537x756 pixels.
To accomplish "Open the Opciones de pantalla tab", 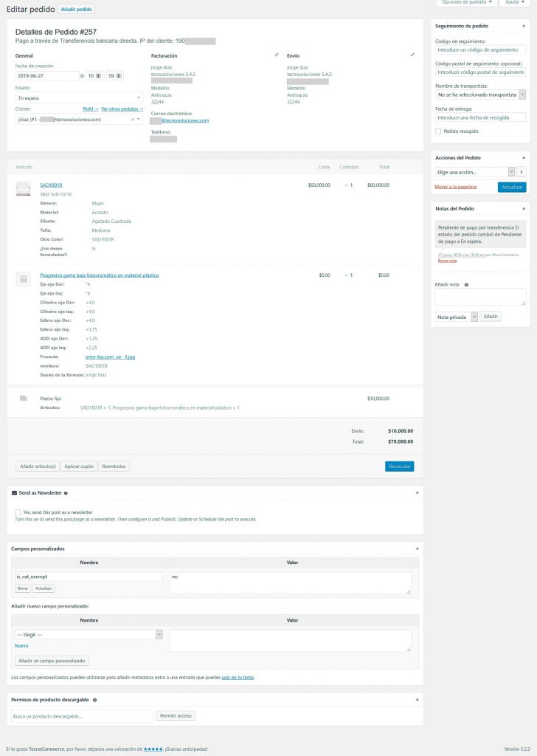I will pyautogui.click(x=467, y=3).
